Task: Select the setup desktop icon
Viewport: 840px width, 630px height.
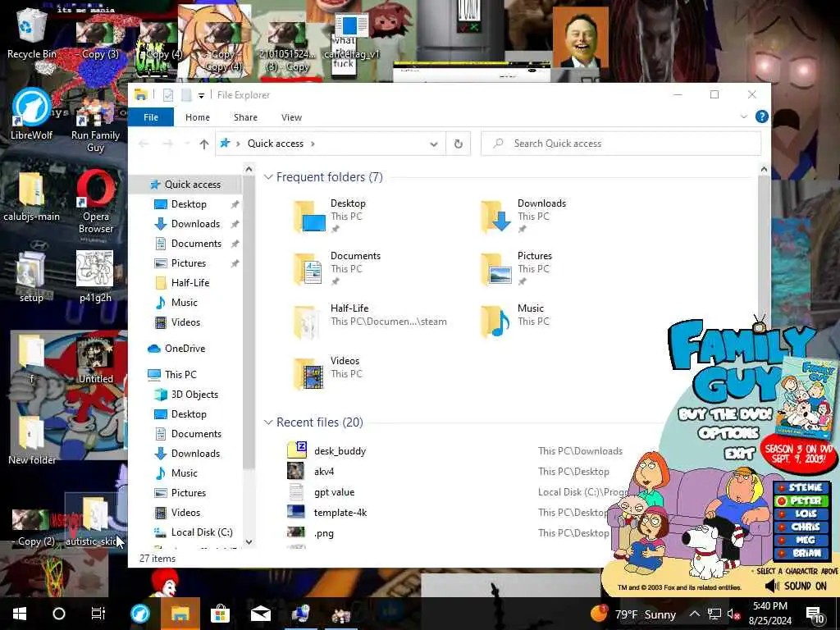Action: (x=31, y=276)
